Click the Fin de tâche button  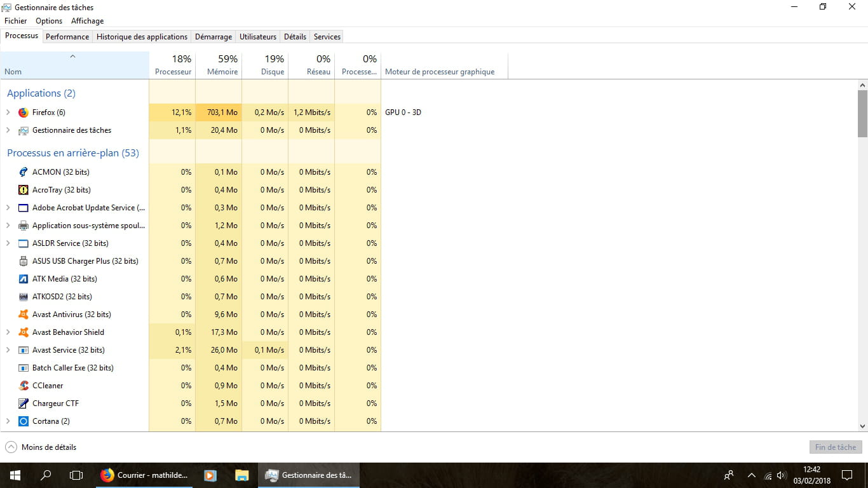[x=836, y=447]
